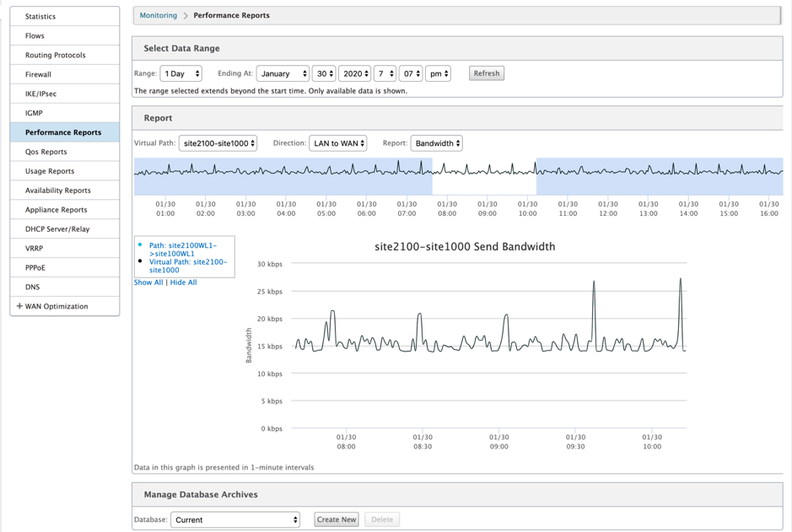This screenshot has width=792, height=532.
Task: Go to DHCP Server/Relay
Action: pos(65,228)
